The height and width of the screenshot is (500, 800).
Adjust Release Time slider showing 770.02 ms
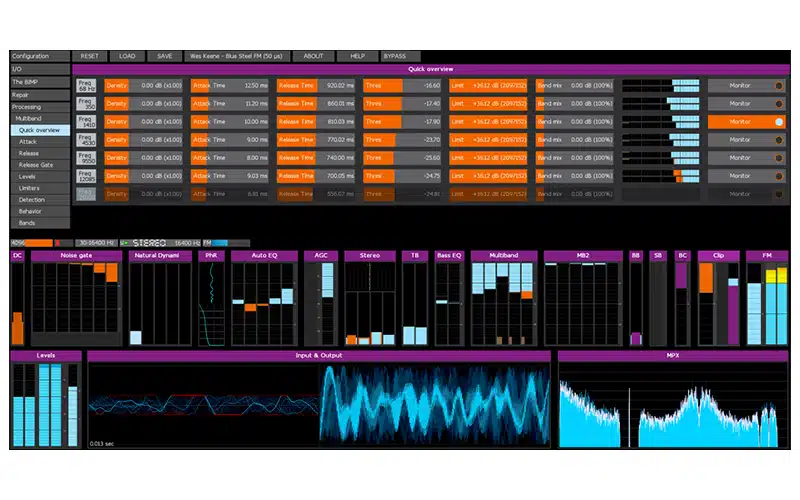[x=316, y=140]
